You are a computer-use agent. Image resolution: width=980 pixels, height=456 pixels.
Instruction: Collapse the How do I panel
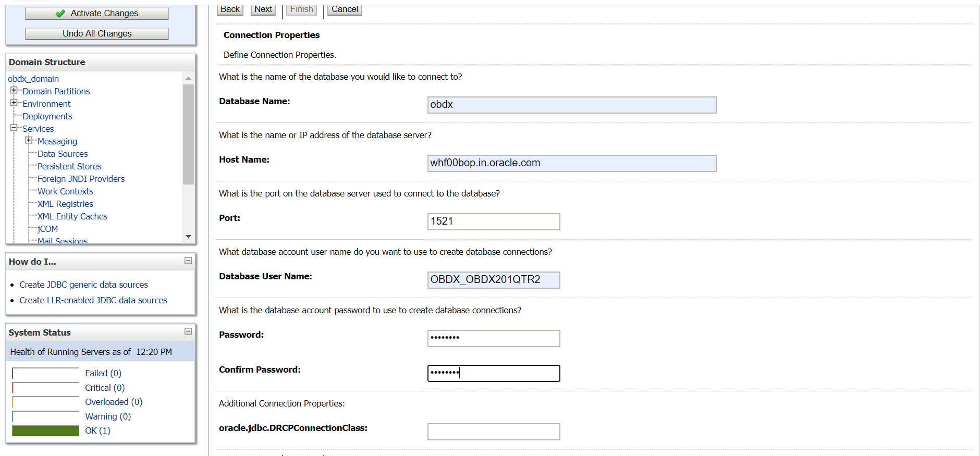[188, 261]
